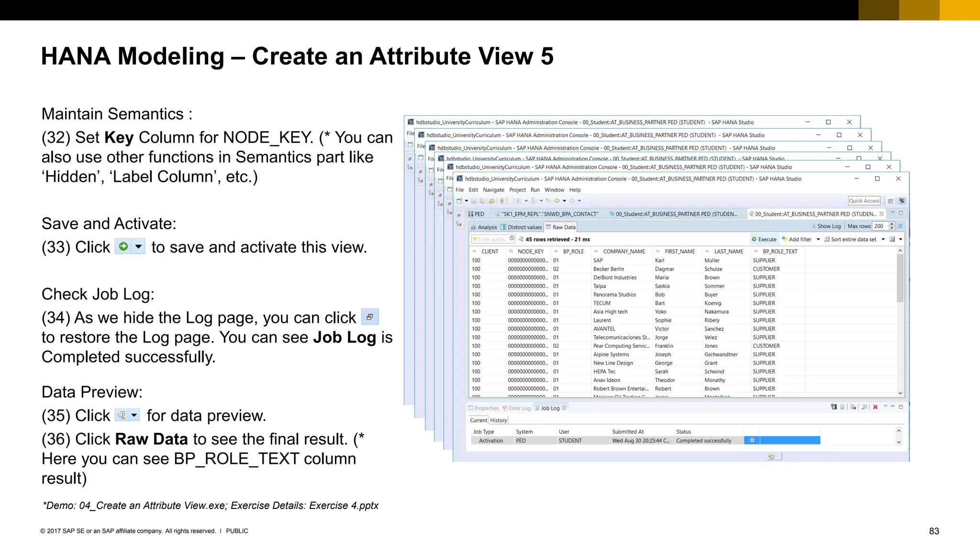Image resolution: width=980 pixels, height=551 pixels.
Task: Open the dropdown arrow beside the data preview icon in step 35
Action: tap(134, 415)
